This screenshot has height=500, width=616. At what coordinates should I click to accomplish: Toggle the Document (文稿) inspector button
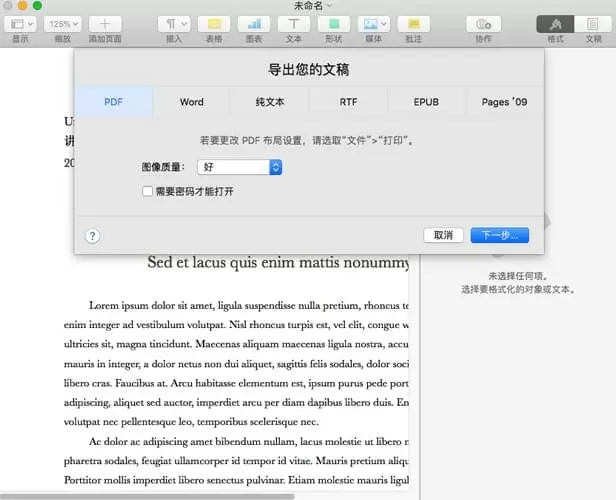[x=593, y=24]
